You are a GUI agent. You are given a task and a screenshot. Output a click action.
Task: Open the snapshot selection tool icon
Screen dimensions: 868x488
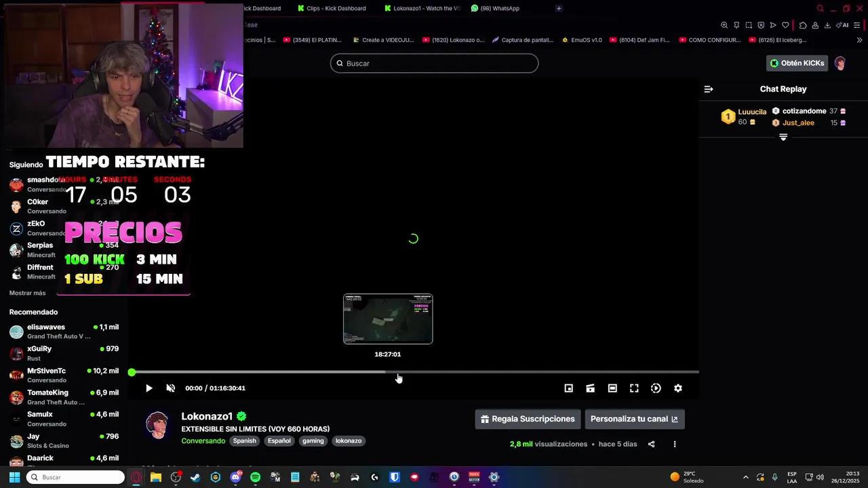(749, 25)
